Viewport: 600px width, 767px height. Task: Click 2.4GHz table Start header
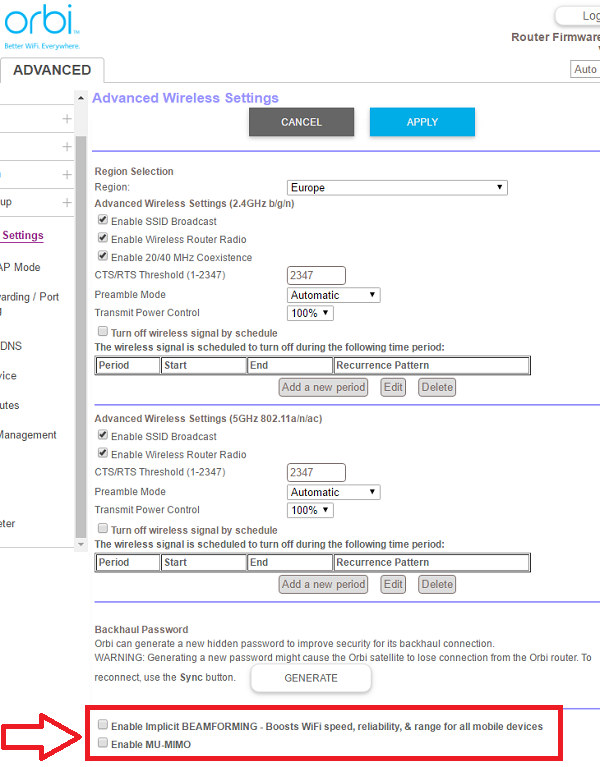pos(203,365)
